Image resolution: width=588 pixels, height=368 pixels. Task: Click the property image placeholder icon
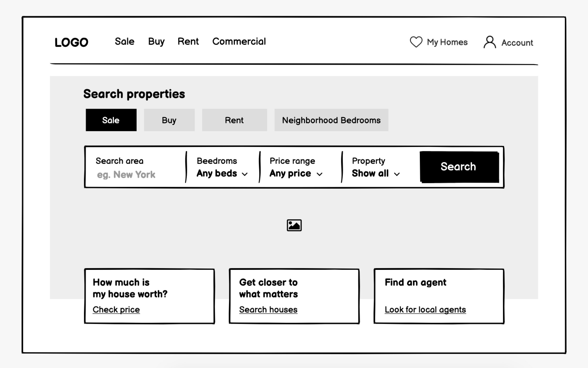294,225
